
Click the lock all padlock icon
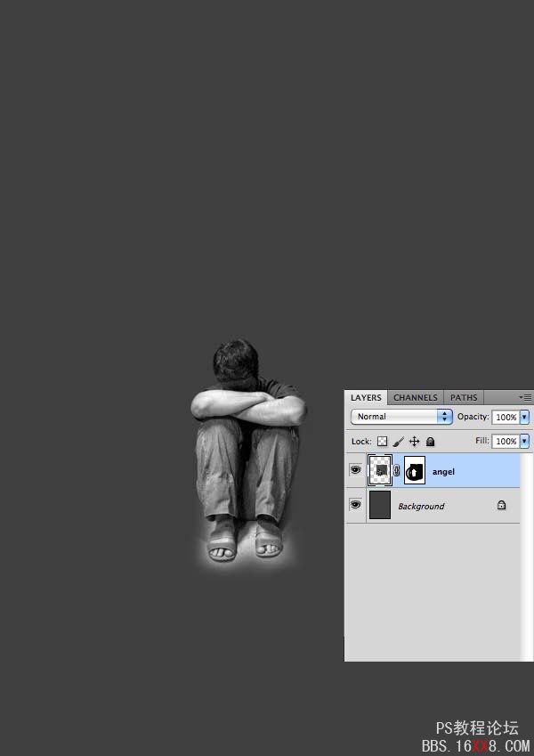pos(431,441)
